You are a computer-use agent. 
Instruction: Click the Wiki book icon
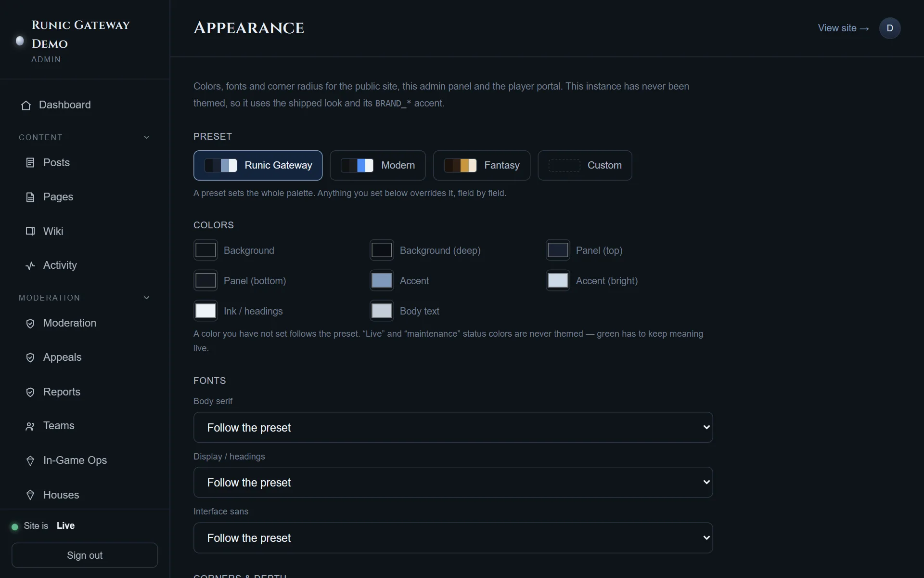click(x=30, y=231)
